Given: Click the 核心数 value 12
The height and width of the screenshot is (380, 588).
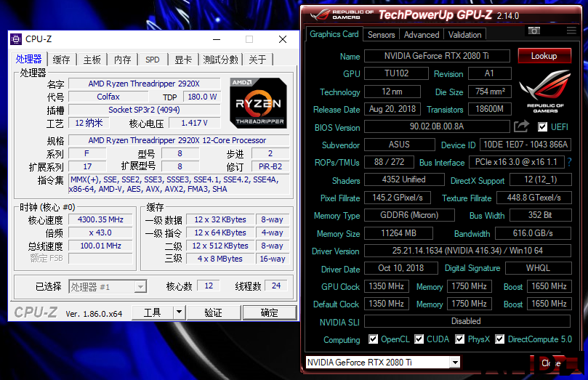Looking at the screenshot, I should [x=209, y=286].
